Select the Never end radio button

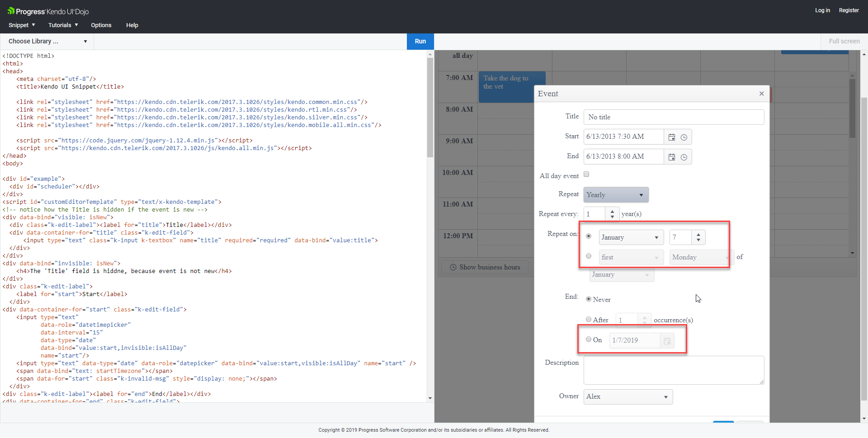click(x=589, y=299)
